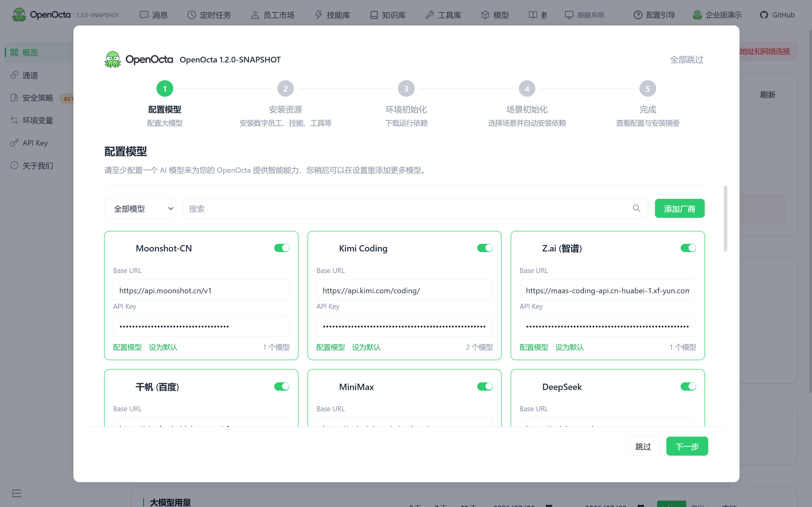Toggle the DeepSeek provider switch
Screen dimensions: 812x507
tap(688, 386)
